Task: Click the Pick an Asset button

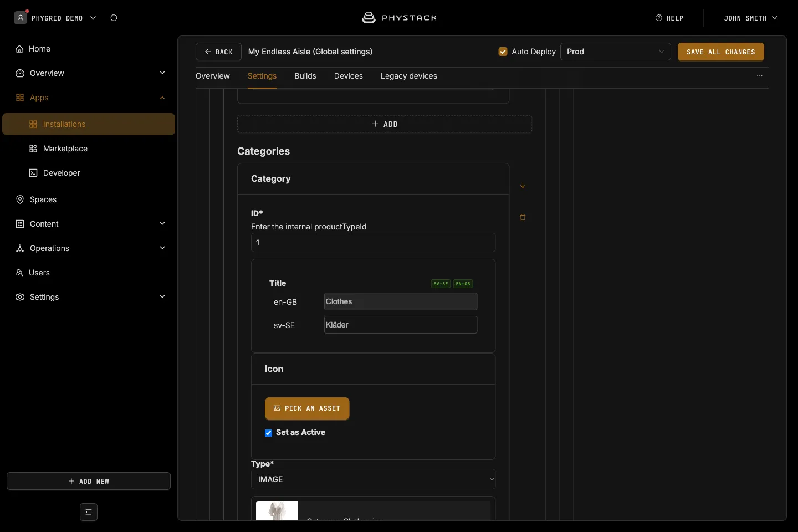Action: 307,408
